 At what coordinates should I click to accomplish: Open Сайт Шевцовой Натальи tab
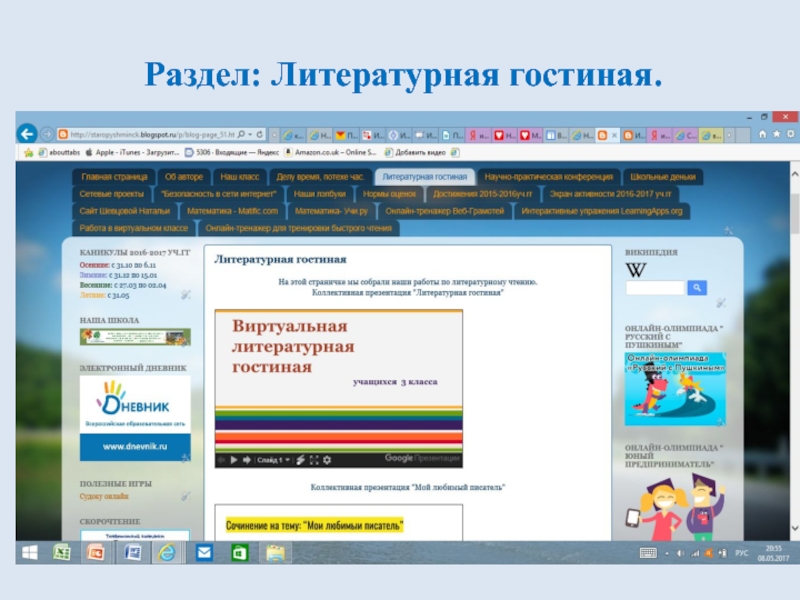click(x=124, y=211)
